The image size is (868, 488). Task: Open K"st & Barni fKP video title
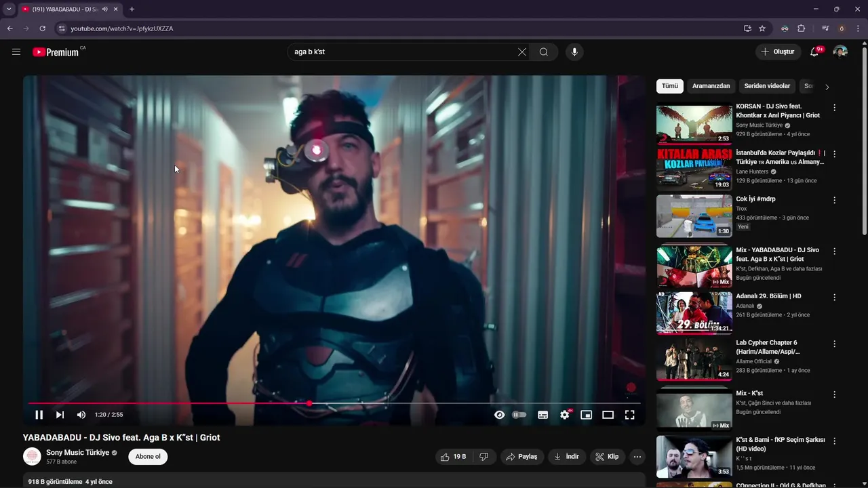pyautogui.click(x=781, y=445)
